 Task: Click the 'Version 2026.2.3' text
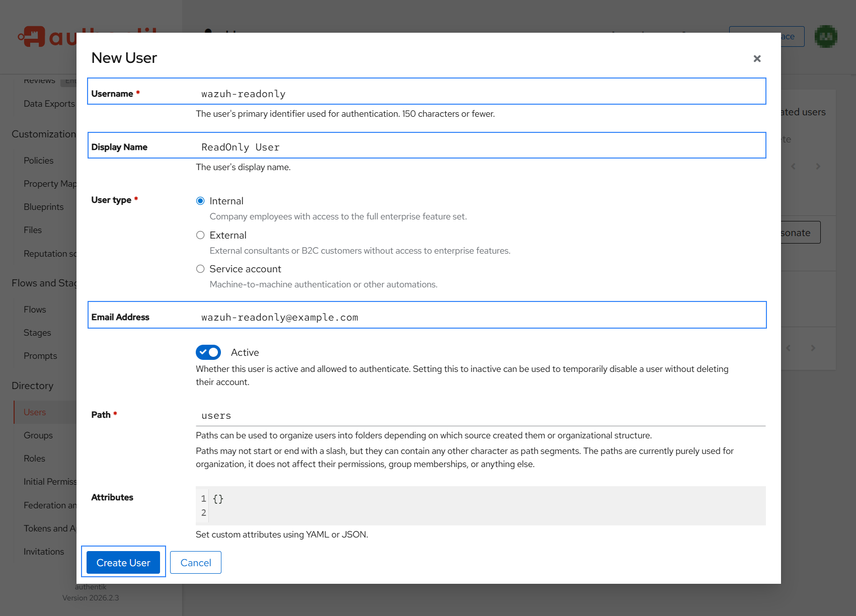coord(91,598)
